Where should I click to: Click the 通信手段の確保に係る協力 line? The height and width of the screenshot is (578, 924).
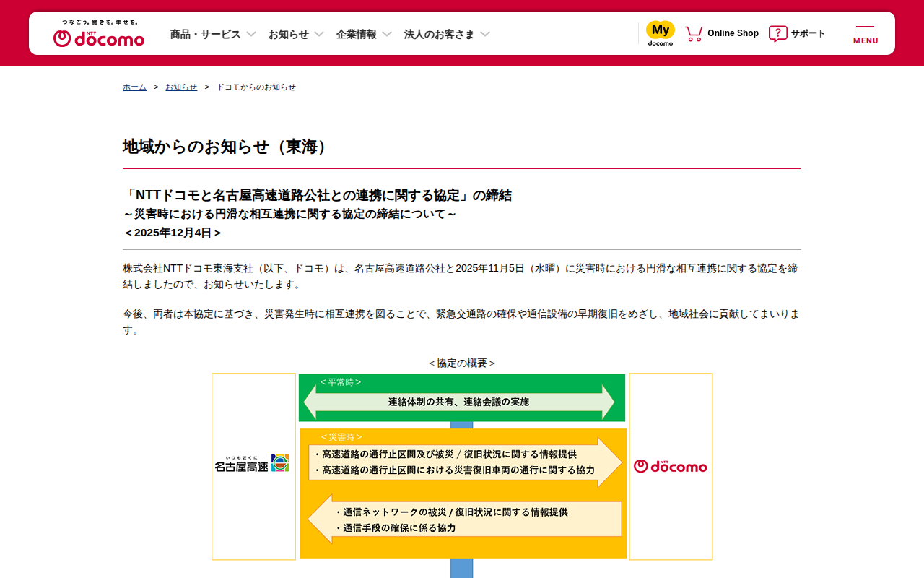(x=395, y=527)
